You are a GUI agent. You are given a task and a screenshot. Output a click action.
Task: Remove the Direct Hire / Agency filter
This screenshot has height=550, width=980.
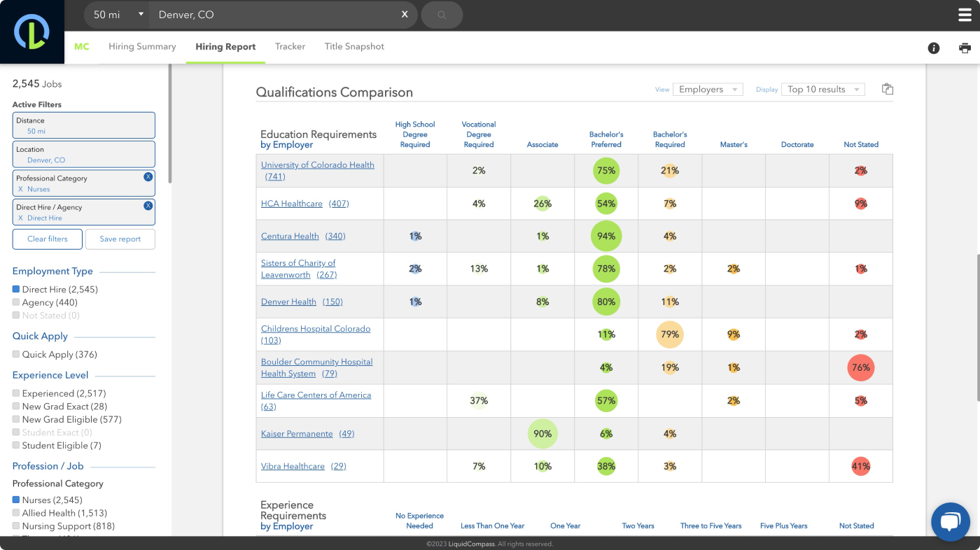coord(148,206)
